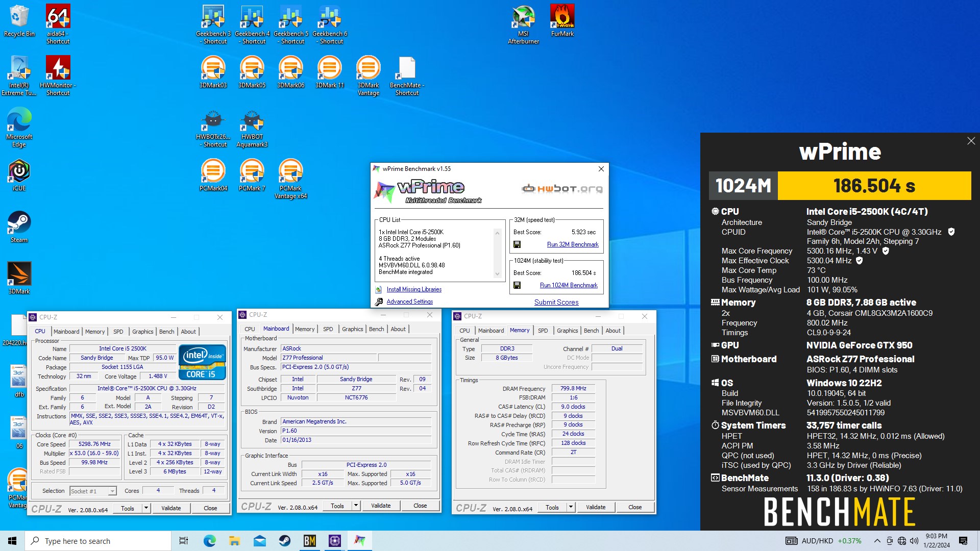The width and height of the screenshot is (980, 551).
Task: Open 3DMark desktop icon
Action: click(19, 278)
